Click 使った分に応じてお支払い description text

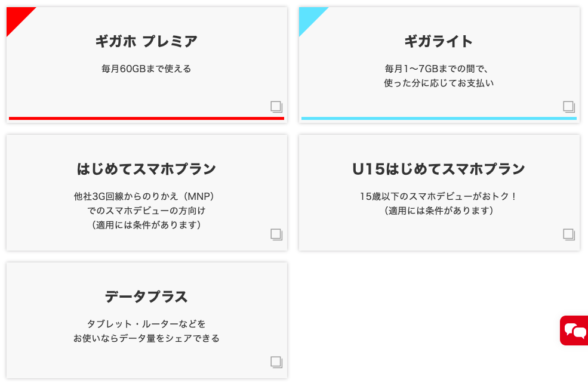tap(439, 84)
